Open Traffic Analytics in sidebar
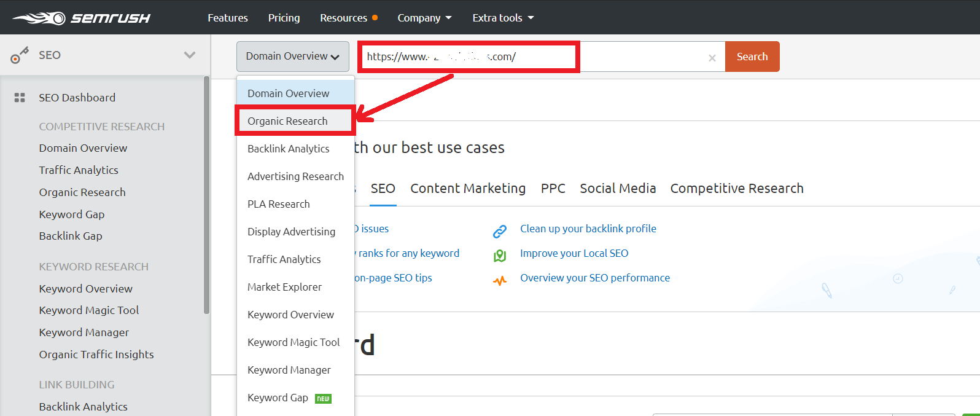Image resolution: width=980 pixels, height=416 pixels. (79, 170)
